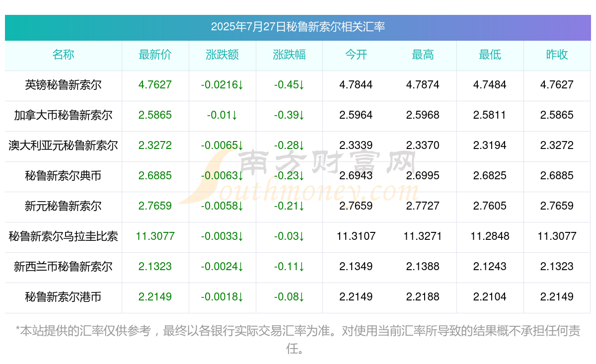
Task: Click the high value 2.5968
Action: [423, 115]
